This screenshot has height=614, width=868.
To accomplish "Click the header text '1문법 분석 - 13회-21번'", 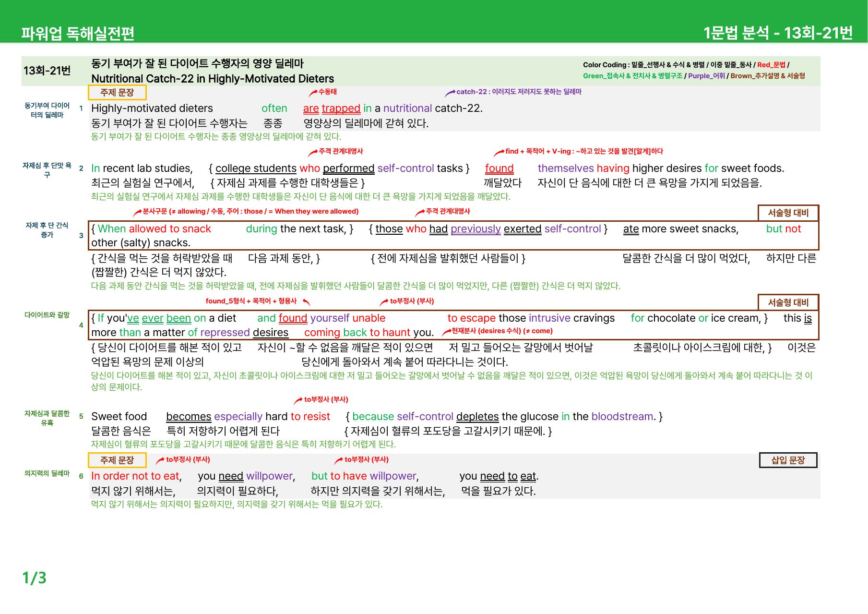I will pos(778,33).
